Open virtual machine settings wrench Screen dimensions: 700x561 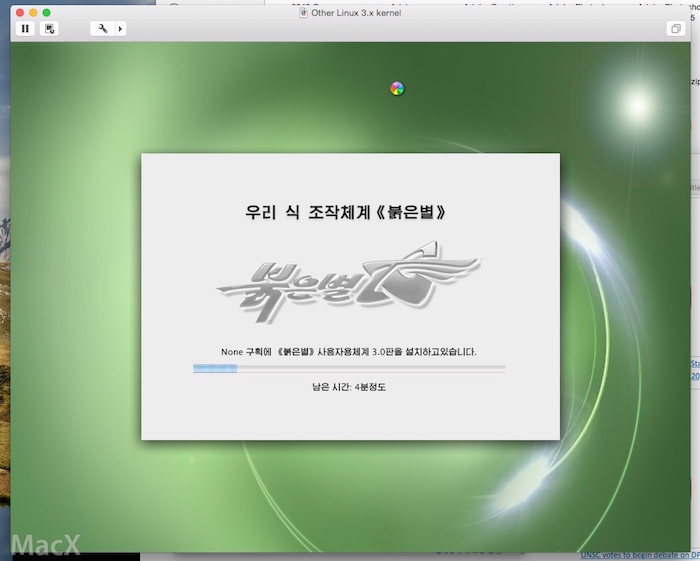point(103,29)
